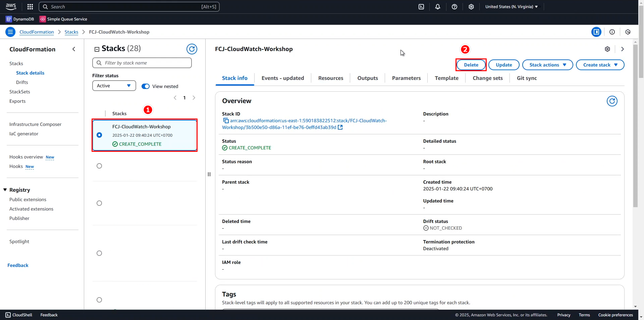
Task: Open the help question mark menu
Action: pyautogui.click(x=454, y=7)
